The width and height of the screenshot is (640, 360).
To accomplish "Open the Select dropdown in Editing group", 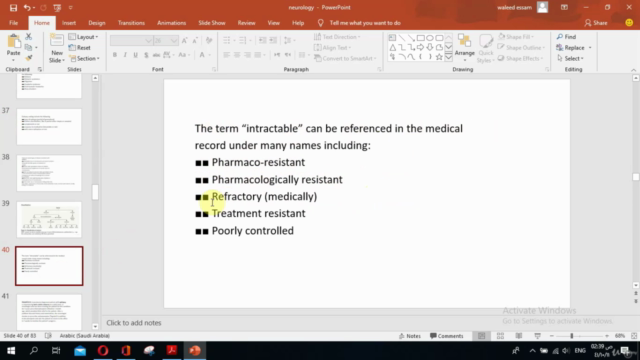I will [x=570, y=58].
